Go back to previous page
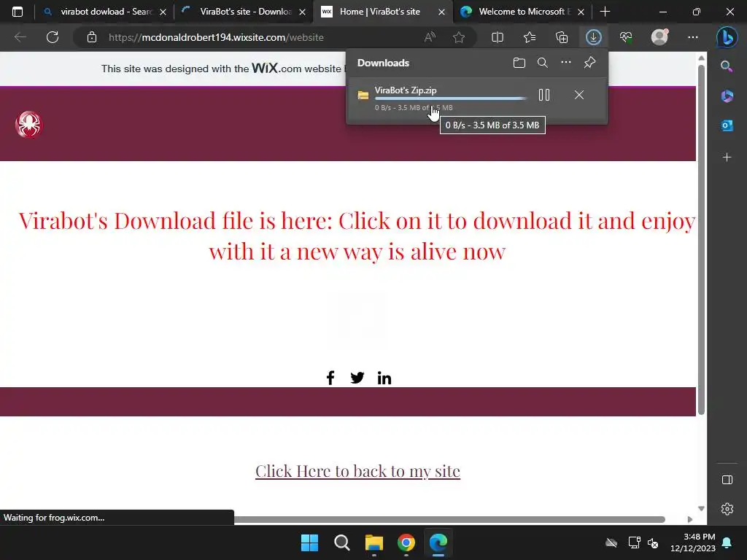The height and width of the screenshot is (560, 747). coord(20,37)
